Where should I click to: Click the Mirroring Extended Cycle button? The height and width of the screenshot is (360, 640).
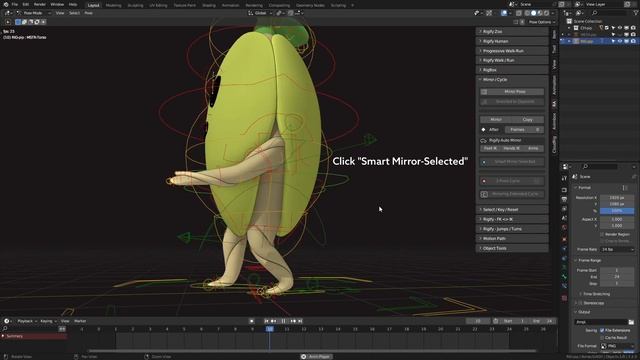[x=512, y=194]
